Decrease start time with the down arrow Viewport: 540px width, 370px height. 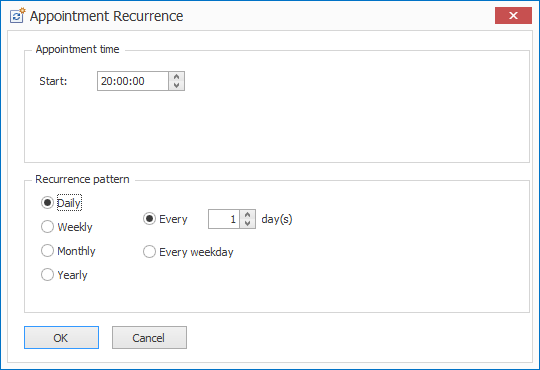[177, 85]
